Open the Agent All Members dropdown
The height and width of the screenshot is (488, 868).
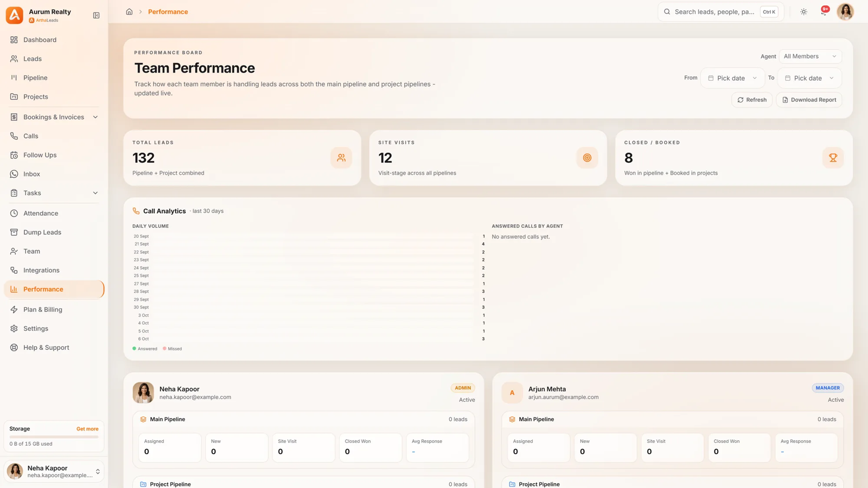pos(810,56)
